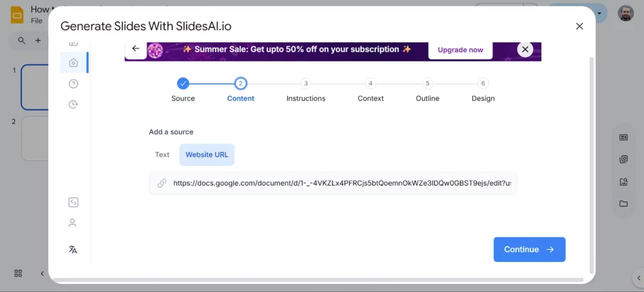This screenshot has height=292, width=644.
Task: Click the home icon in SlidesAI sidebar
Action: coord(74,63)
